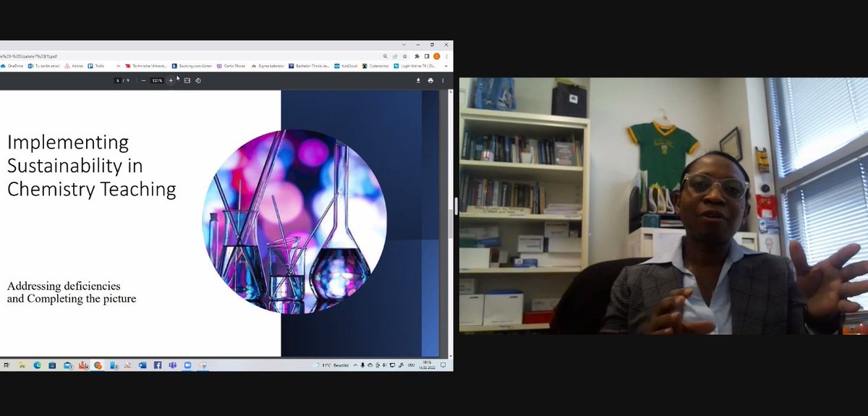Edit the current page number field

point(118,80)
